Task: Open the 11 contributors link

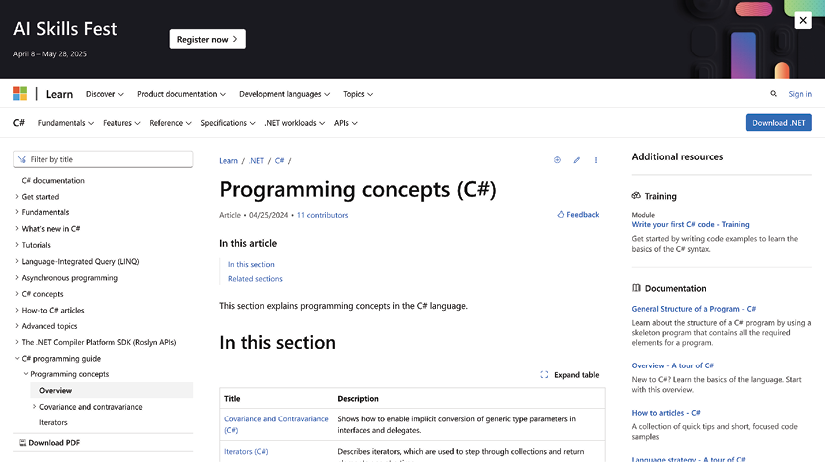Action: (x=323, y=215)
